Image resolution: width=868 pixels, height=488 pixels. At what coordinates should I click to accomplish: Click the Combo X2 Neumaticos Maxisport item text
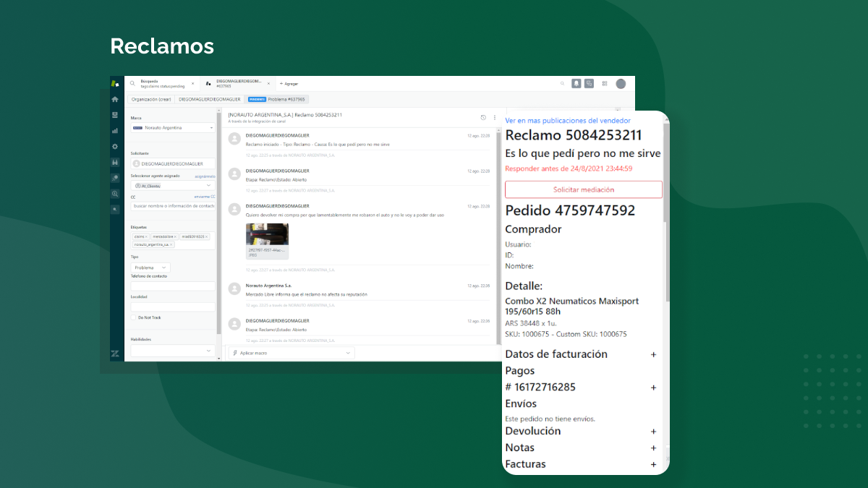(x=571, y=306)
